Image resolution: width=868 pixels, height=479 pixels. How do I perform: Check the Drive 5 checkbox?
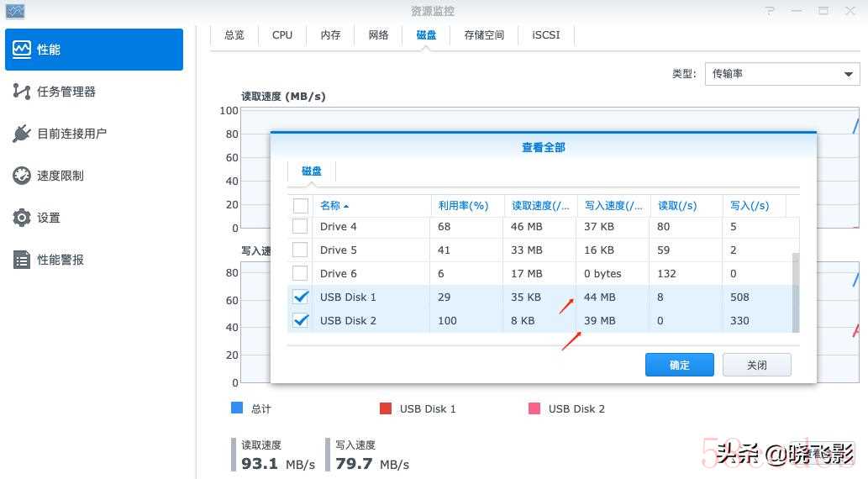[x=300, y=250]
